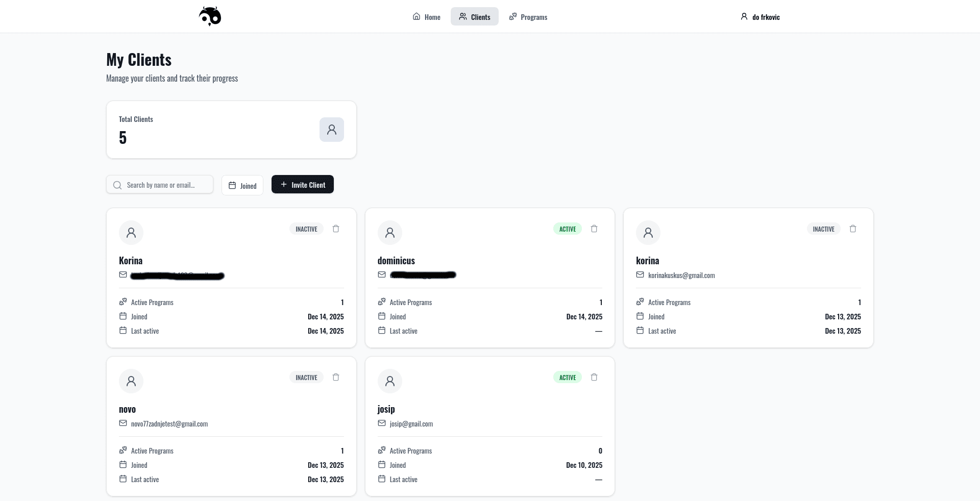Click the email icon on josip's card

point(381,423)
